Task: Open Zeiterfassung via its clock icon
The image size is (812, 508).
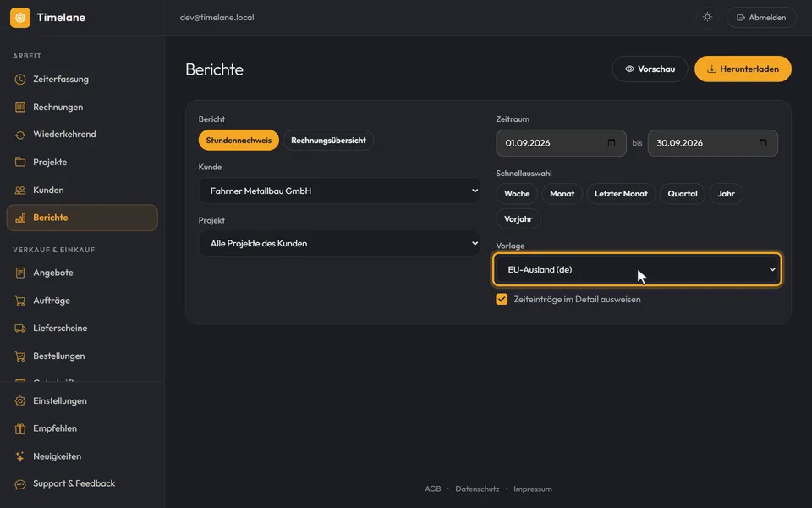Action: pos(20,80)
